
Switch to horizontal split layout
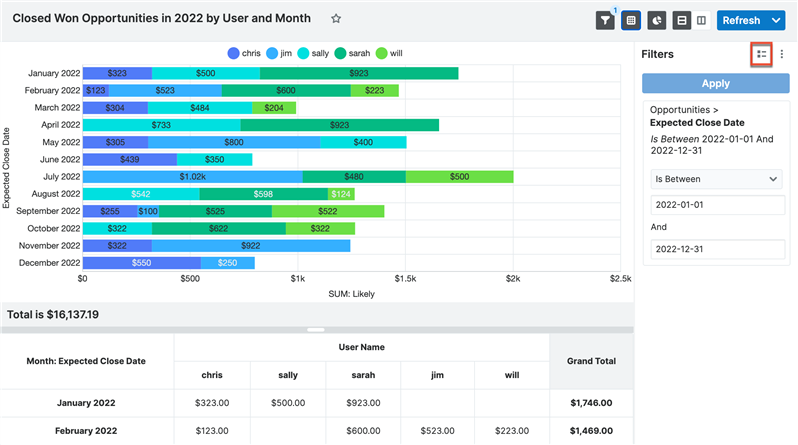click(682, 20)
